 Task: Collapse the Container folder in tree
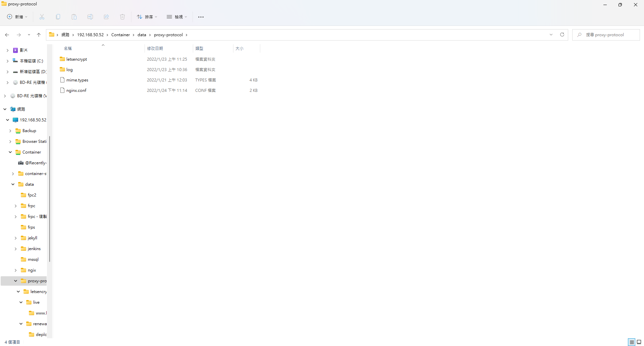pyautogui.click(x=10, y=152)
